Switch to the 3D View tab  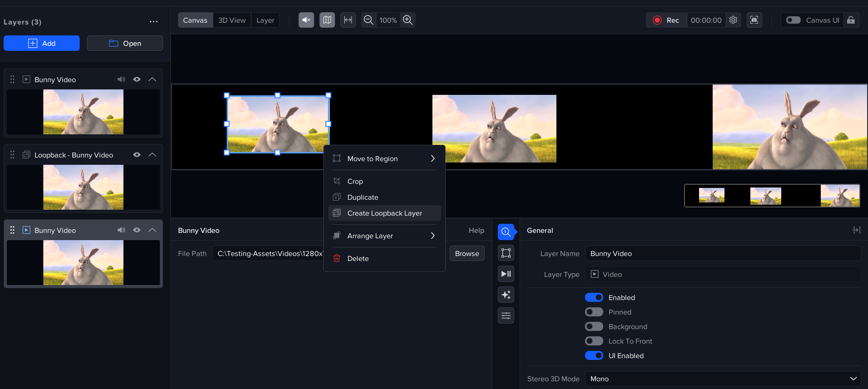(232, 20)
